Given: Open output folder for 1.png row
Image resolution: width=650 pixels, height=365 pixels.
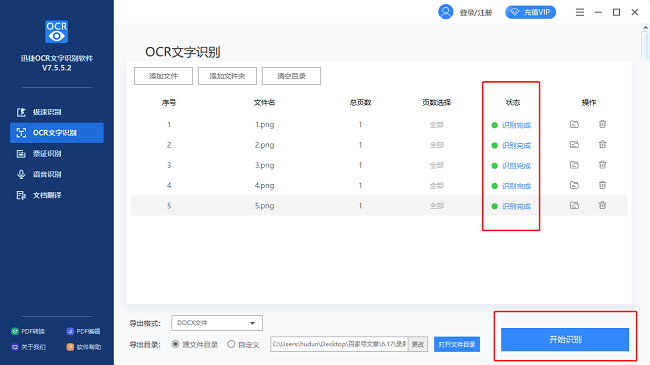Looking at the screenshot, I should tap(574, 124).
